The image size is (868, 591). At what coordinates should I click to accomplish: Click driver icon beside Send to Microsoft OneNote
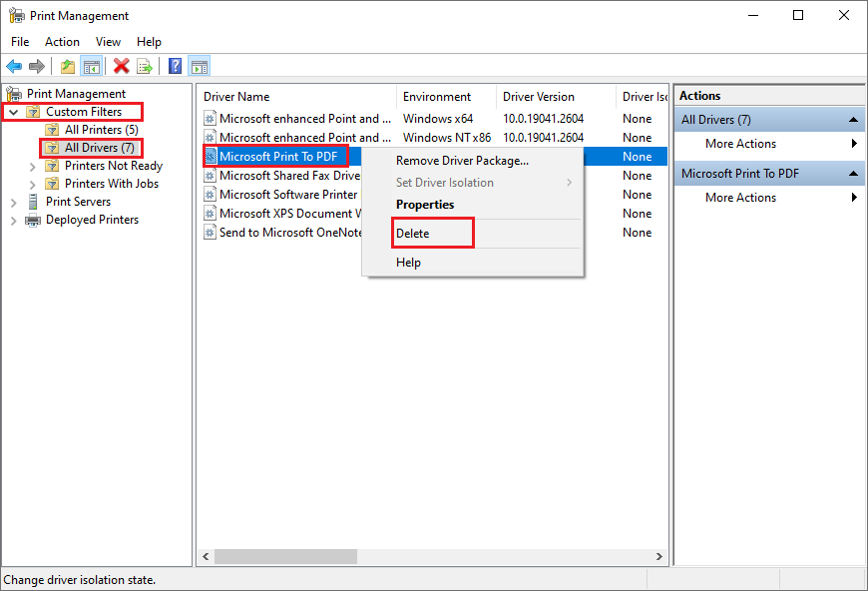(210, 232)
